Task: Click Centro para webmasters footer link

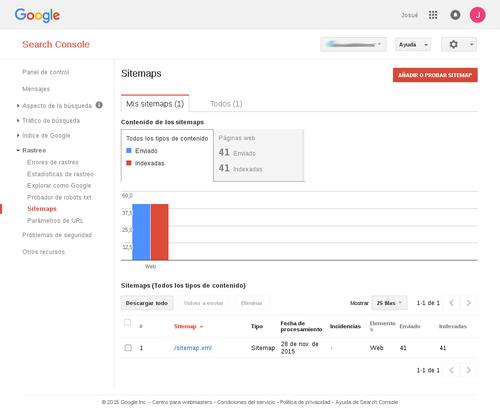Action: click(x=182, y=402)
